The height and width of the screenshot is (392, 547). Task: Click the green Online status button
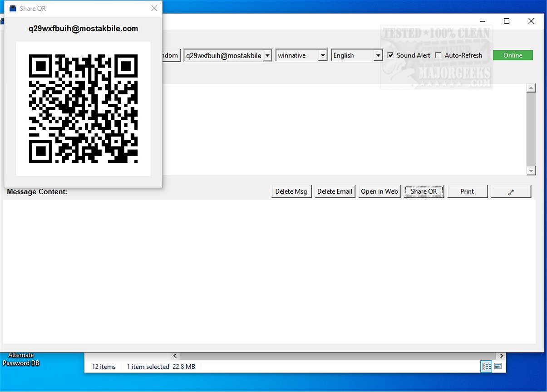coord(513,55)
